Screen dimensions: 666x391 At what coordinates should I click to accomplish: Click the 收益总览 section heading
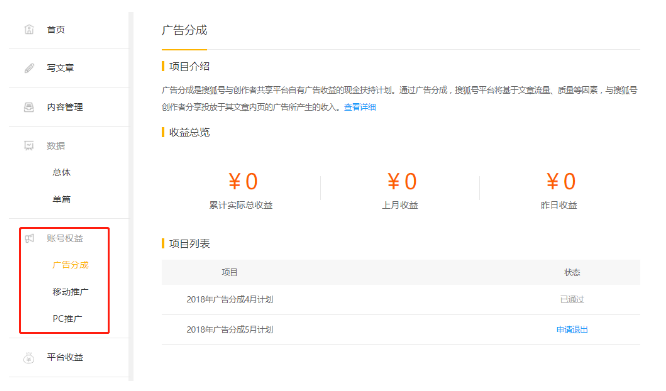(x=189, y=132)
